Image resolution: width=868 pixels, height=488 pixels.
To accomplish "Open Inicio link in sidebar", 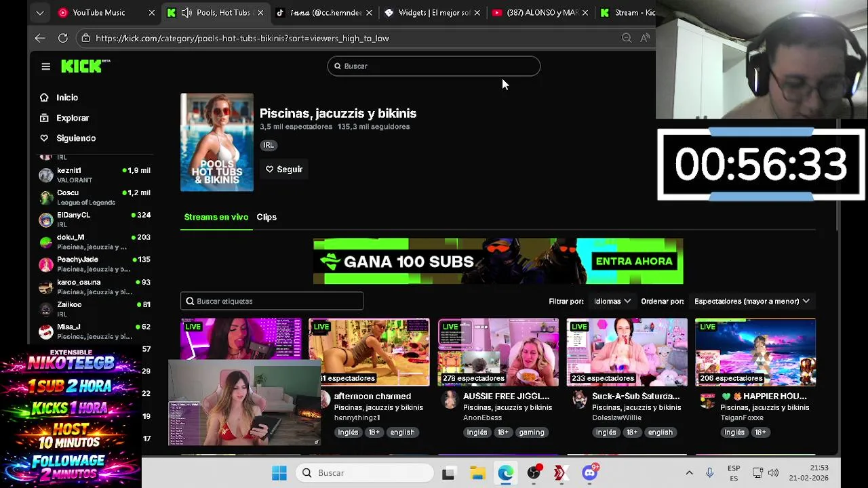I will (x=67, y=98).
